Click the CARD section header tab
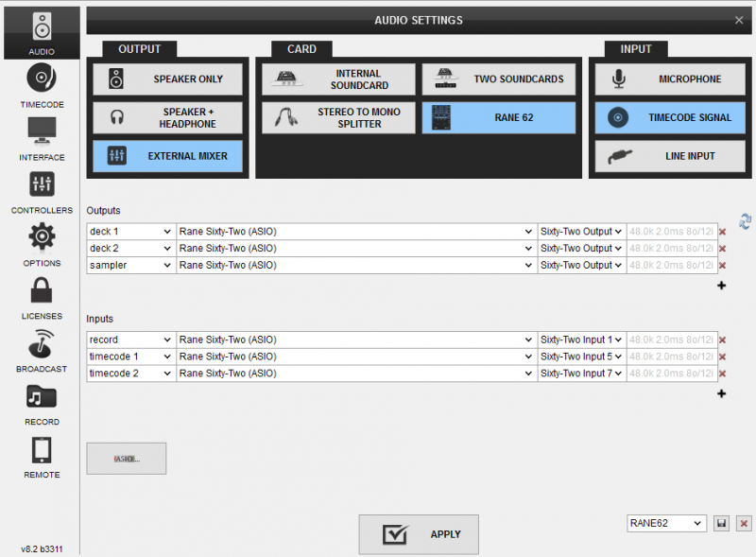 301,49
